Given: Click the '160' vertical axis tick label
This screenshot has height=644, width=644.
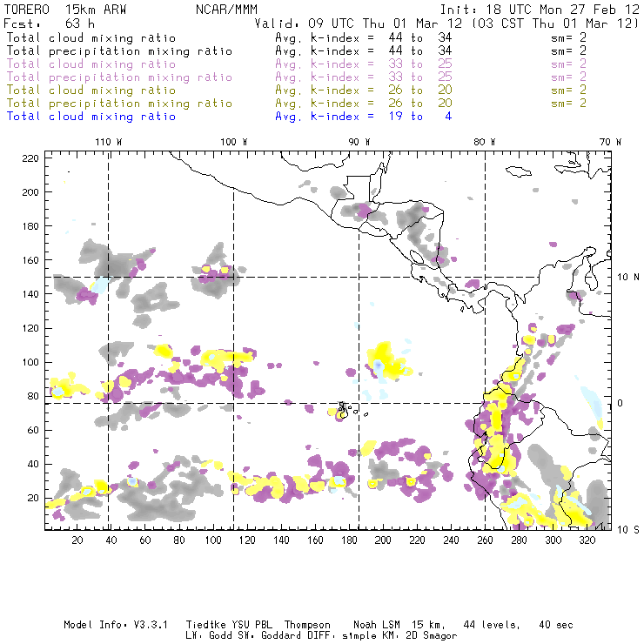Looking at the screenshot, I should 30,260.
